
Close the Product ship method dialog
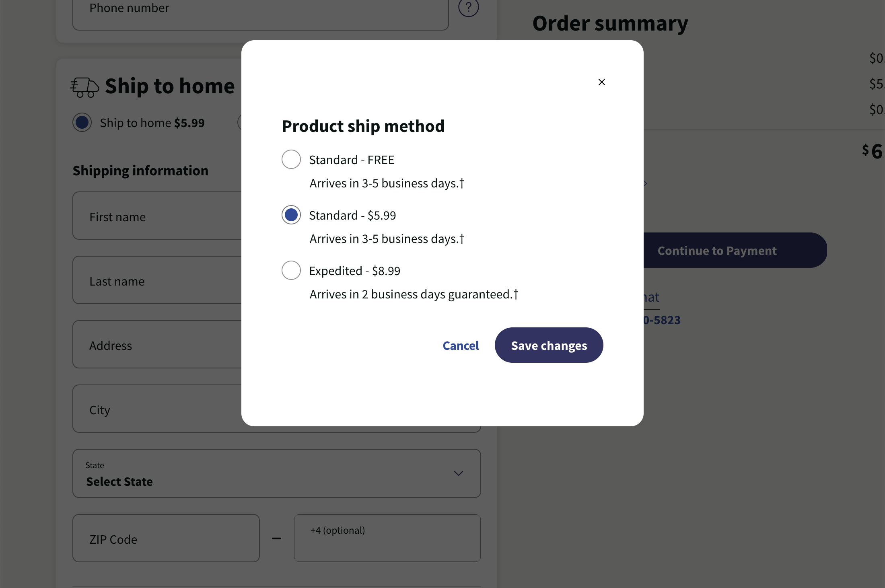tap(601, 82)
